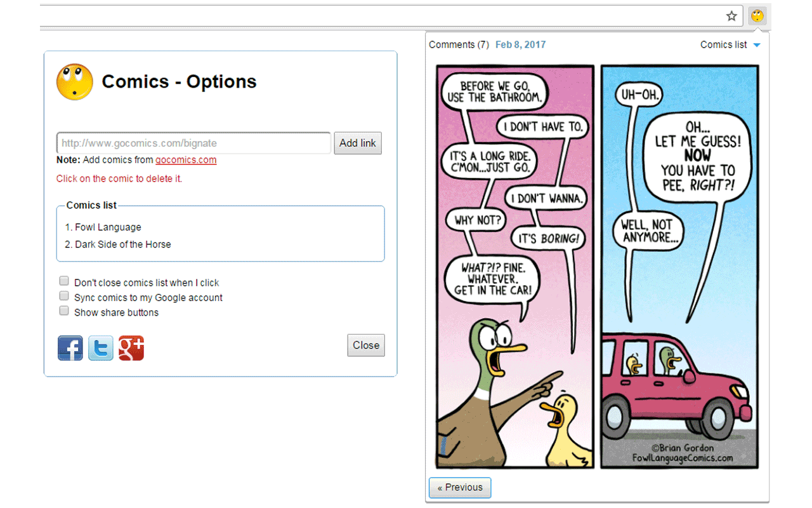
Task: Click the Comics Options smiley logo
Action: click(x=75, y=82)
